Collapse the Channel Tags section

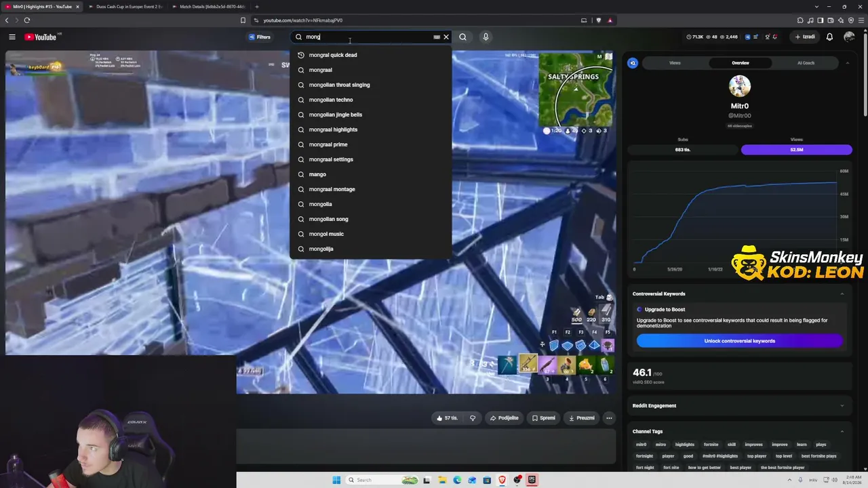click(x=842, y=431)
